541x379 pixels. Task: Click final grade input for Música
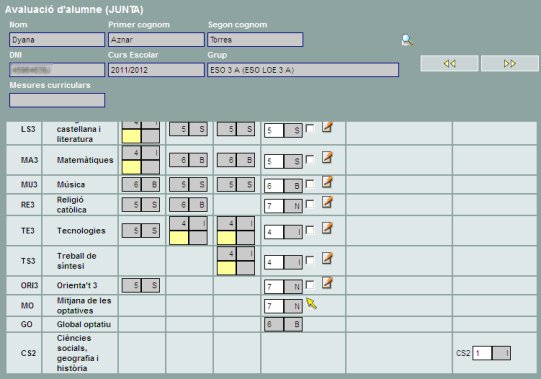pos(274,186)
